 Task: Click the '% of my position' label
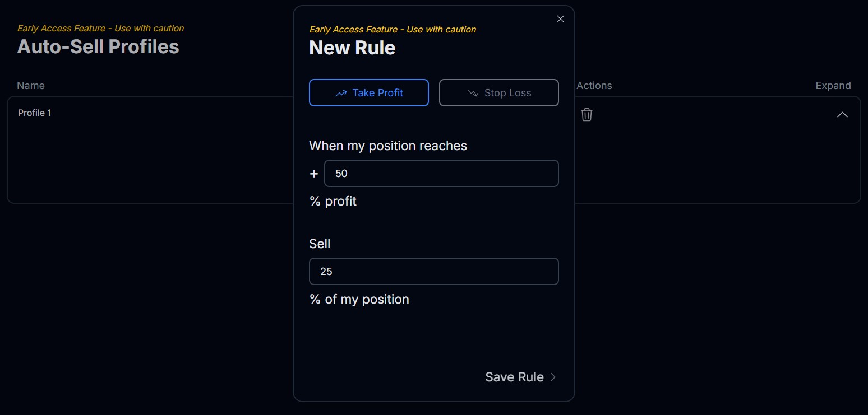tap(359, 299)
